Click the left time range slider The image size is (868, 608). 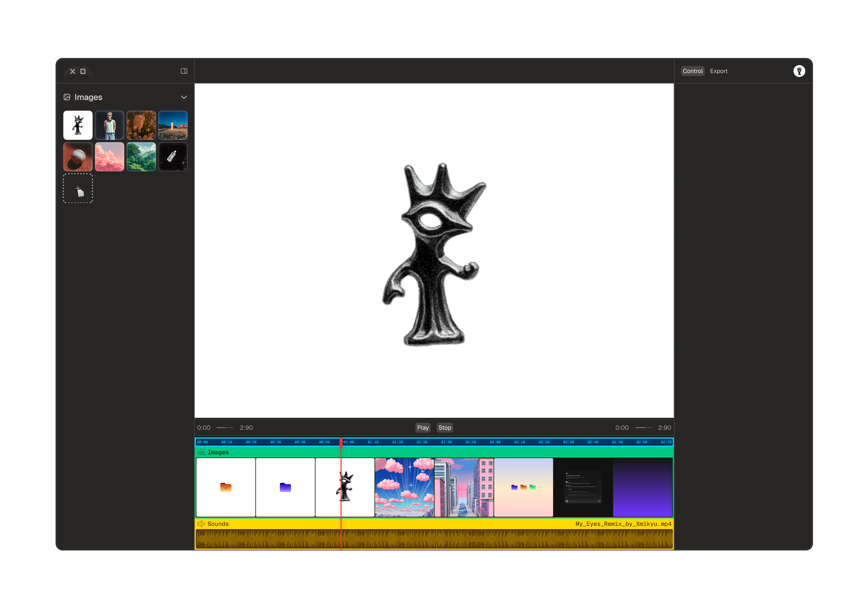point(225,428)
